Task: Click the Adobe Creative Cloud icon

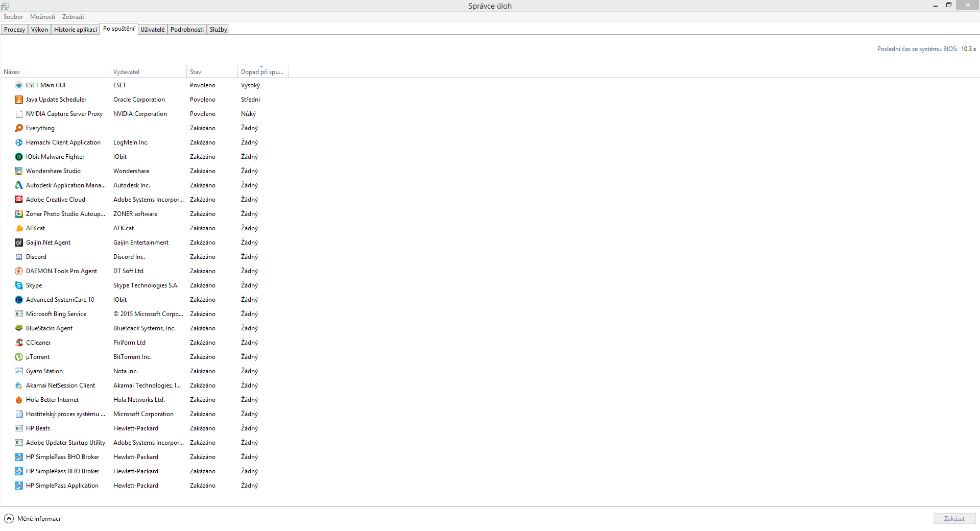Action: 19,200
